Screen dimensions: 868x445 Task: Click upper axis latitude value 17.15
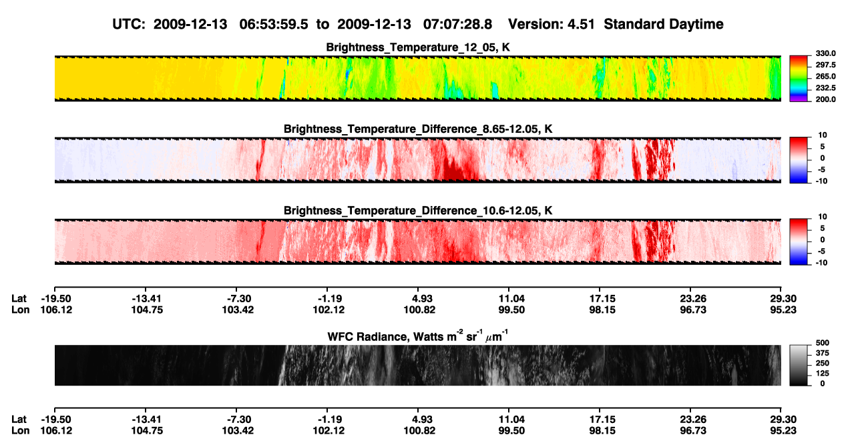(x=600, y=298)
